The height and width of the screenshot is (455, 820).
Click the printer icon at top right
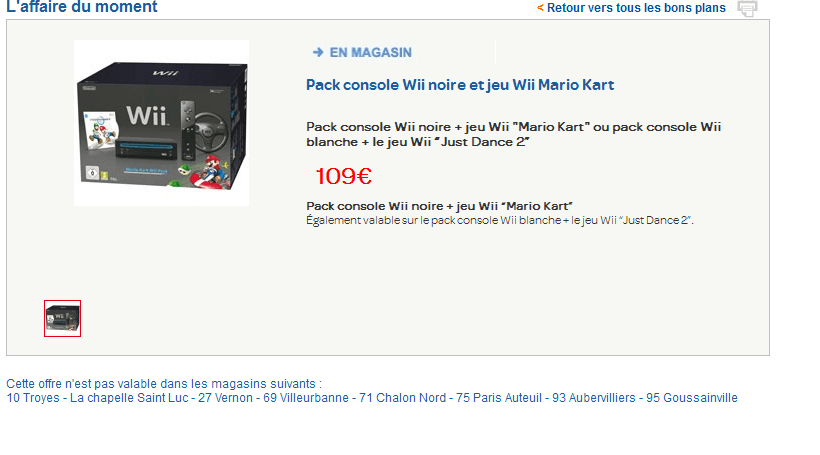point(747,8)
